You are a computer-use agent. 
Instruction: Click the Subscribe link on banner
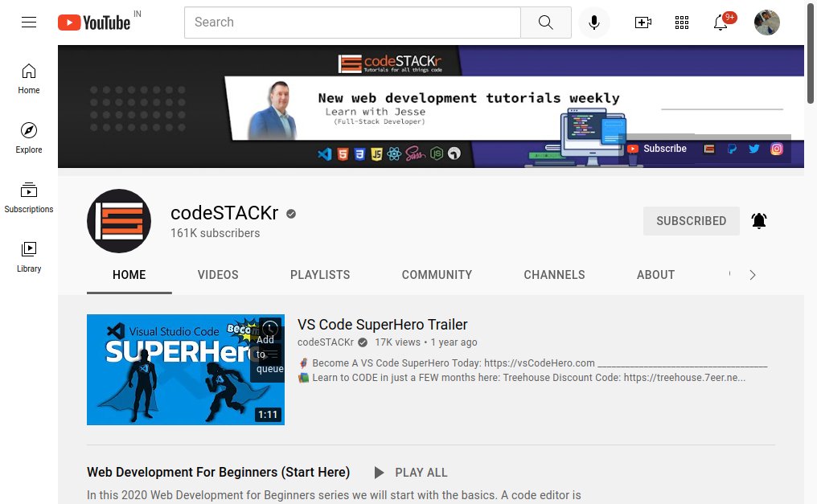[x=656, y=149]
